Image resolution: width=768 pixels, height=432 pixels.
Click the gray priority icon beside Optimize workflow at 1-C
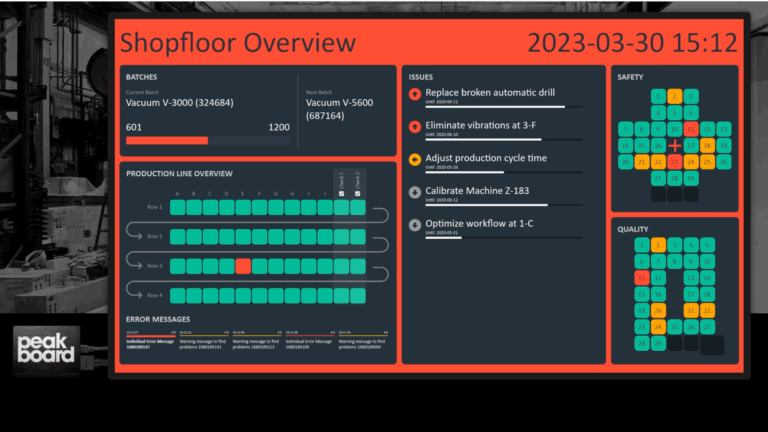pyautogui.click(x=415, y=225)
